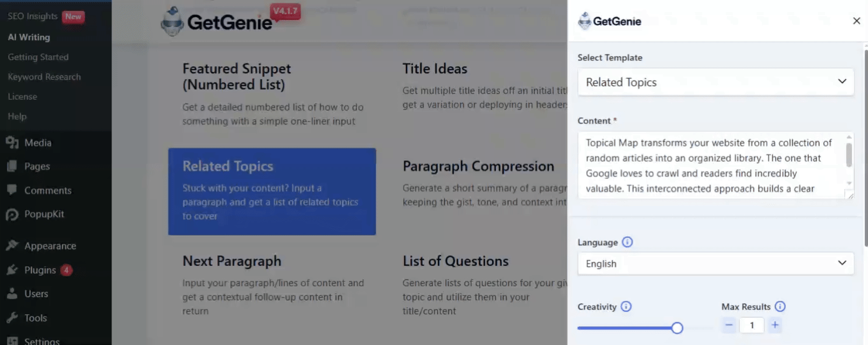Select the Next Paragraph template
Viewport: 868px width, 345px height.
(x=272, y=286)
